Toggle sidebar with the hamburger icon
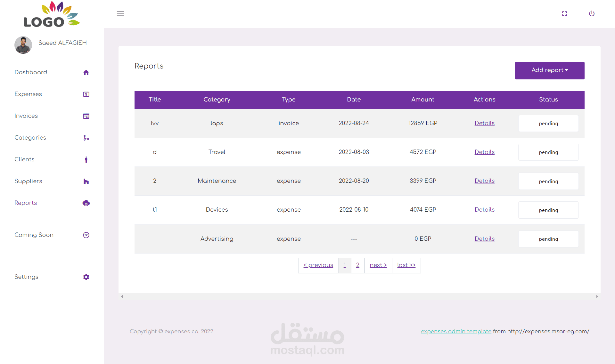 click(x=120, y=13)
